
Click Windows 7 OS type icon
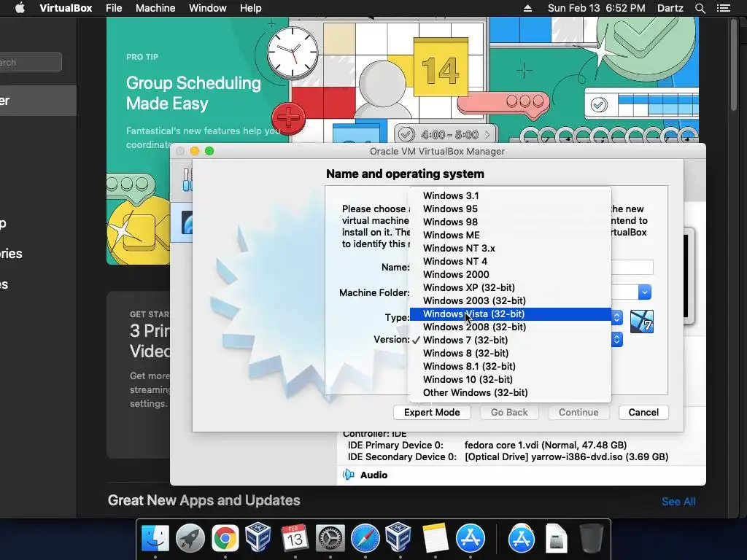pos(642,321)
